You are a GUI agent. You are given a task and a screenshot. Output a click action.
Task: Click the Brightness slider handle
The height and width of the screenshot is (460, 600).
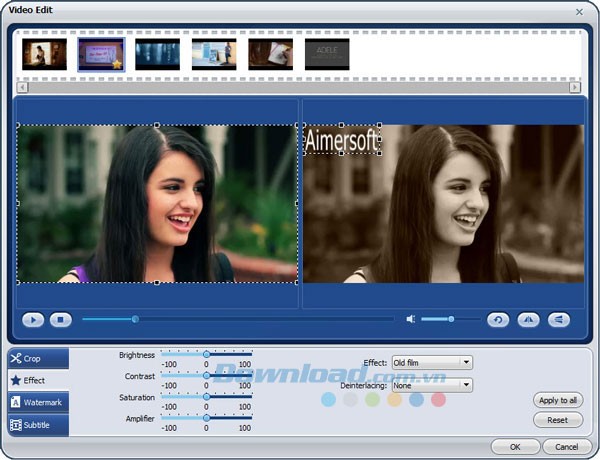coord(206,354)
